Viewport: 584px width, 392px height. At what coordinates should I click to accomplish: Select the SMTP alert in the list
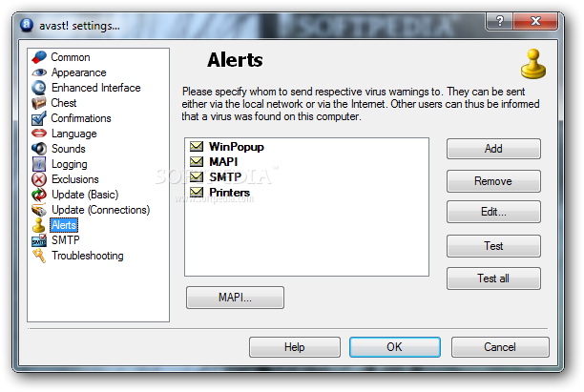tap(225, 177)
